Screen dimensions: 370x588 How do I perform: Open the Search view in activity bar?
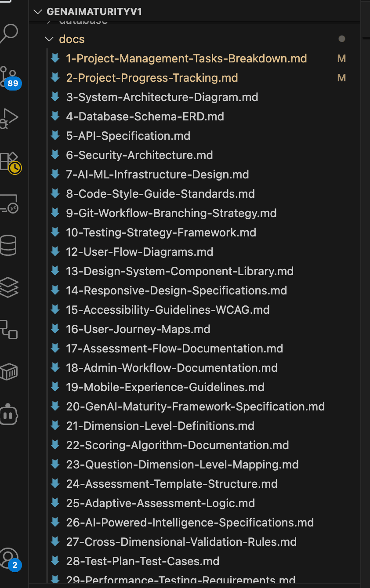[9, 33]
